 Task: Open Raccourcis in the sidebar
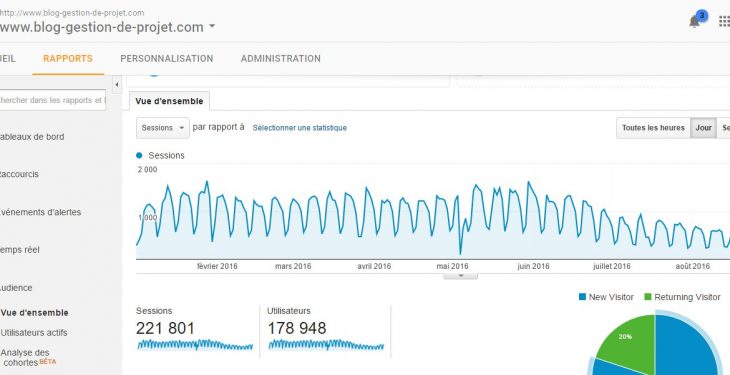click(19, 174)
